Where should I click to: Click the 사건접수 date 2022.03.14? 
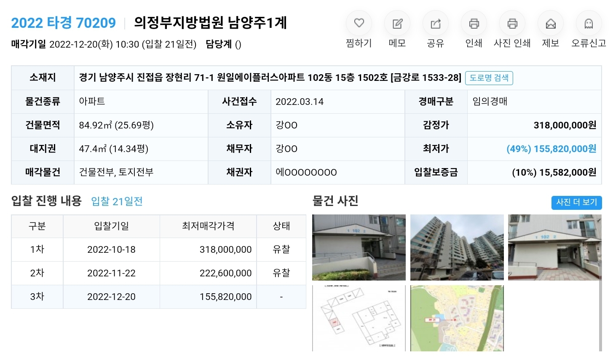(x=300, y=102)
